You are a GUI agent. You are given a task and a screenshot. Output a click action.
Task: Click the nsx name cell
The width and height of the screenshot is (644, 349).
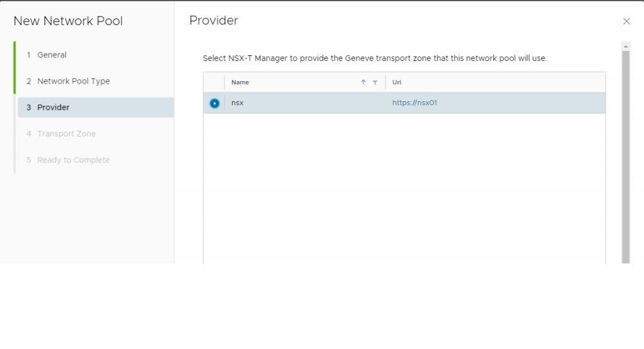pos(237,102)
